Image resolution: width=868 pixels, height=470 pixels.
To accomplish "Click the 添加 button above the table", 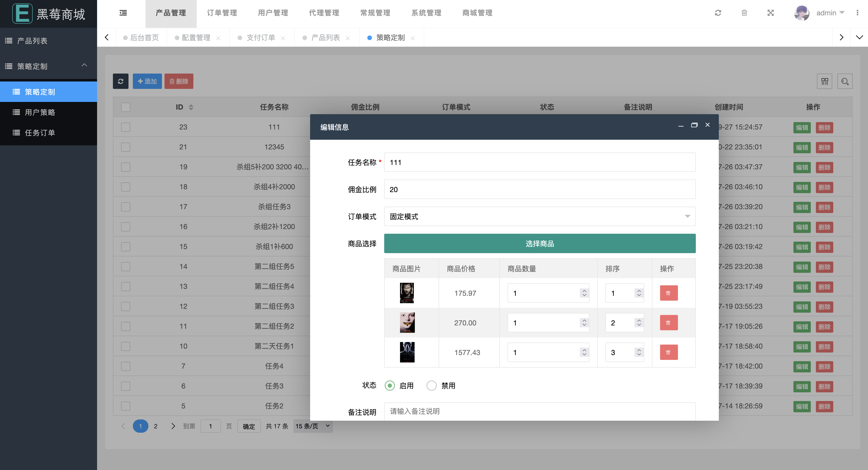I will tap(147, 81).
